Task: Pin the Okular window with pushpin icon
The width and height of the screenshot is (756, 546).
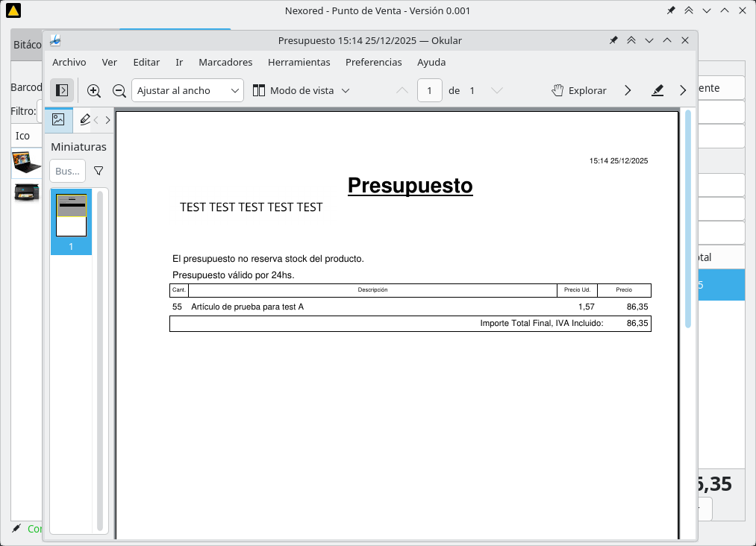Action: pyautogui.click(x=613, y=40)
